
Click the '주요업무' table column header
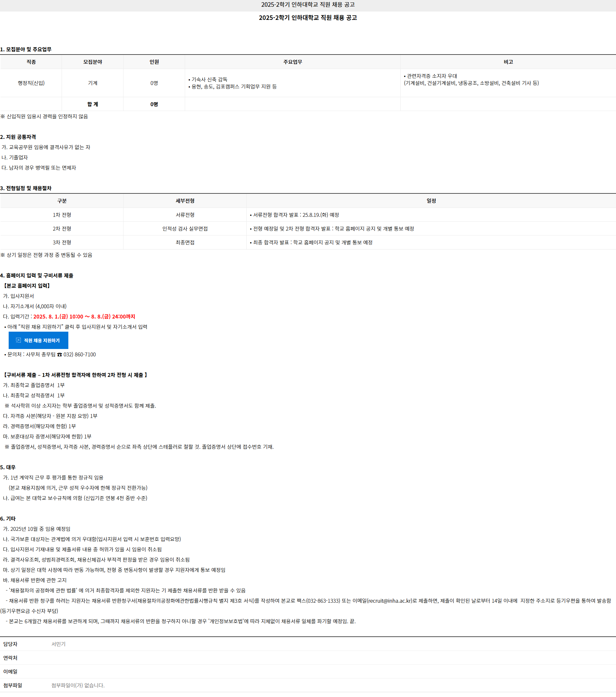[x=293, y=62]
